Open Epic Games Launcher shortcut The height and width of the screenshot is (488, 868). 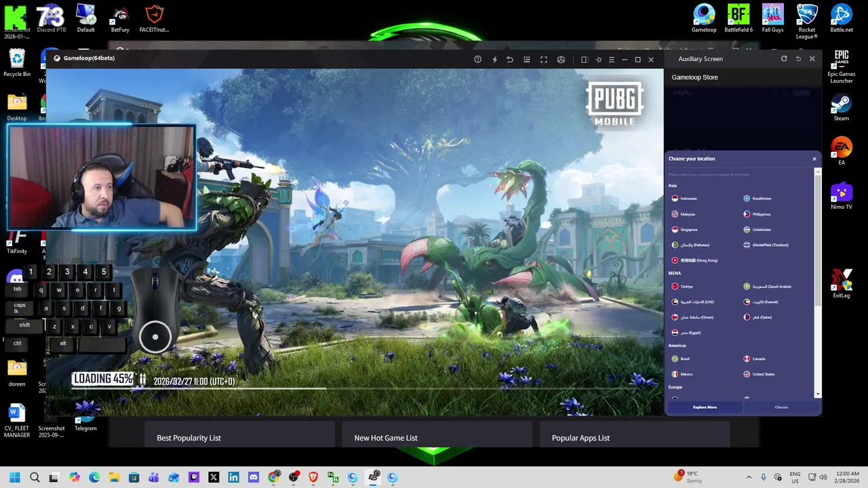click(842, 66)
